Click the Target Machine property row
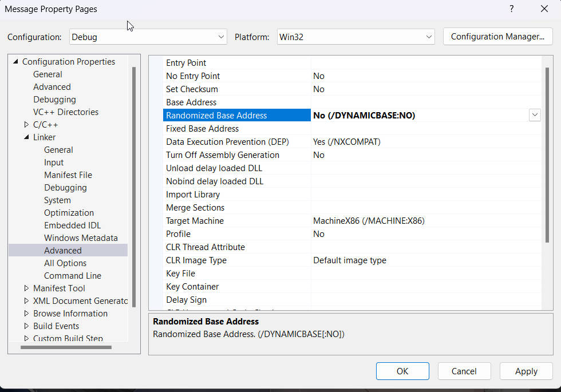561x392 pixels. (x=195, y=221)
